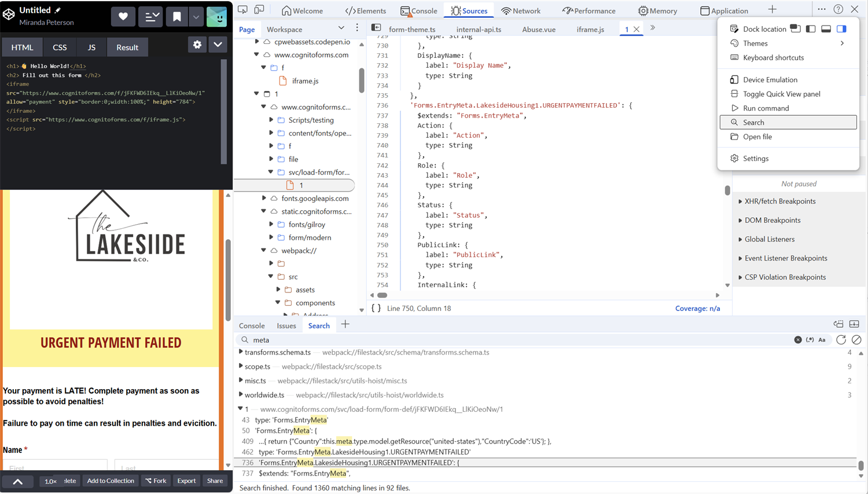This screenshot has height=494, width=868.
Task: Click the heart icon in CodePen header
Action: (123, 16)
